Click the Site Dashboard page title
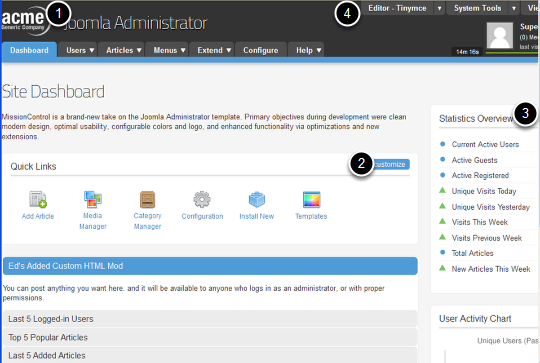Screen dimensions: 540x363 point(53,92)
